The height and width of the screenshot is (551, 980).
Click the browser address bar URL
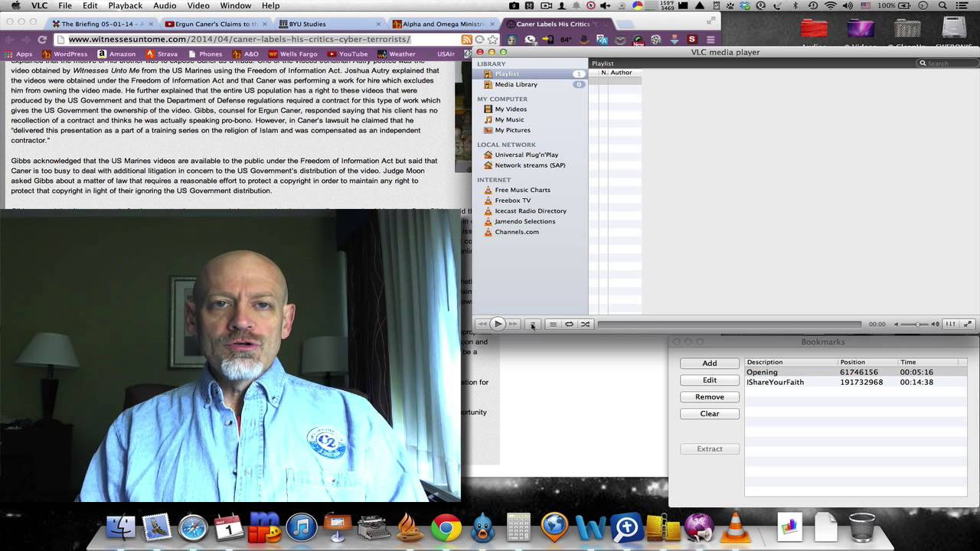(x=239, y=39)
